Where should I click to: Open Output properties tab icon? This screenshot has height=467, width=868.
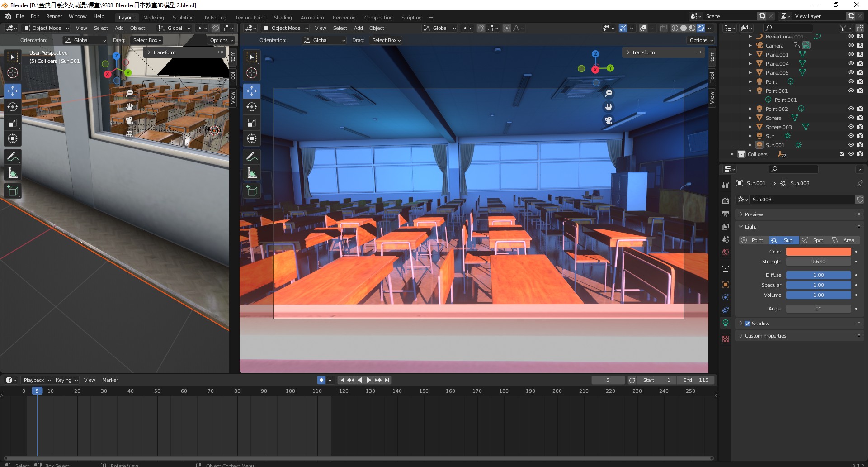pos(726,214)
